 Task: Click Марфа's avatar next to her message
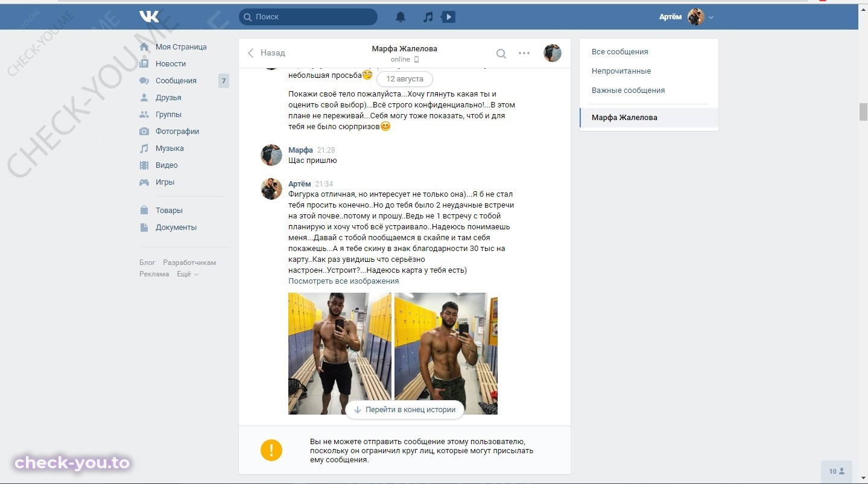point(271,155)
